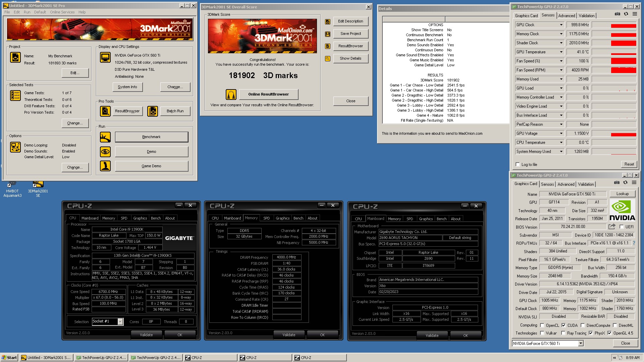Viewport: 644px width, 362px height.
Task: Open the Online Services menu in 3DMark2001
Action: 62,12
